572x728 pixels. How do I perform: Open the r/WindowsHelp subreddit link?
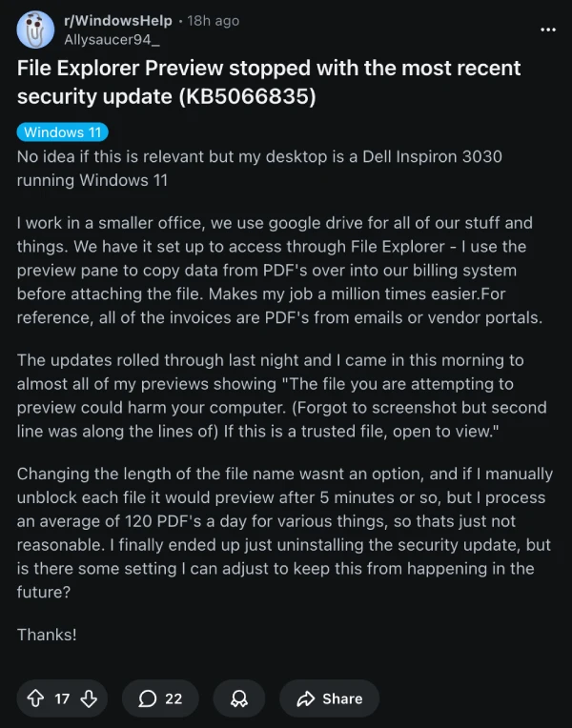(x=119, y=20)
